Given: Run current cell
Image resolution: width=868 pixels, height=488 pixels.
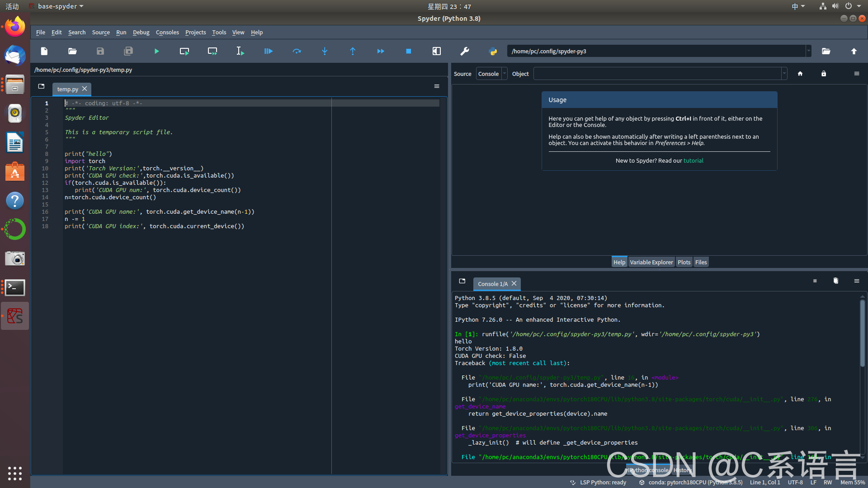Looking at the screenshot, I should click(x=184, y=52).
